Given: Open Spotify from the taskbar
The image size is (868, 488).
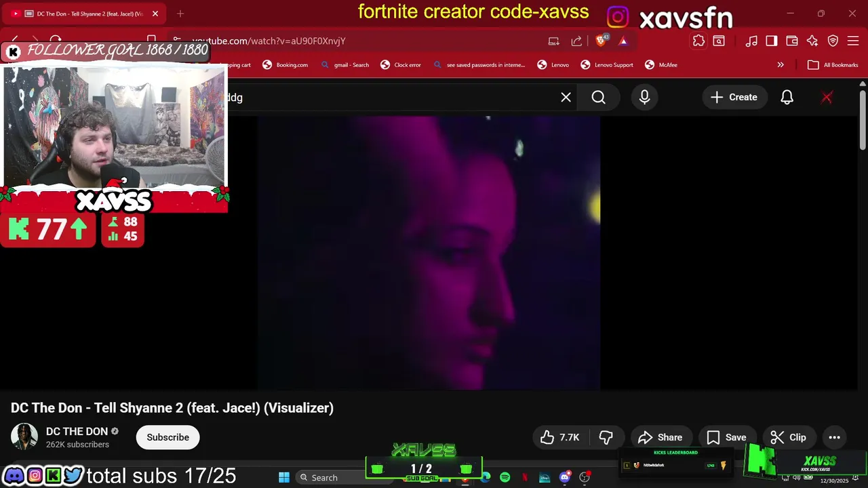Looking at the screenshot, I should click(x=505, y=477).
